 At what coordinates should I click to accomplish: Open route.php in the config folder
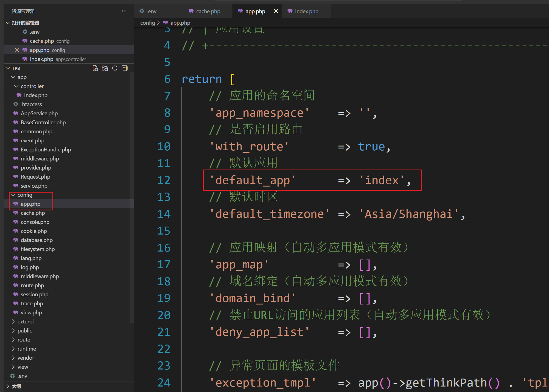point(32,285)
